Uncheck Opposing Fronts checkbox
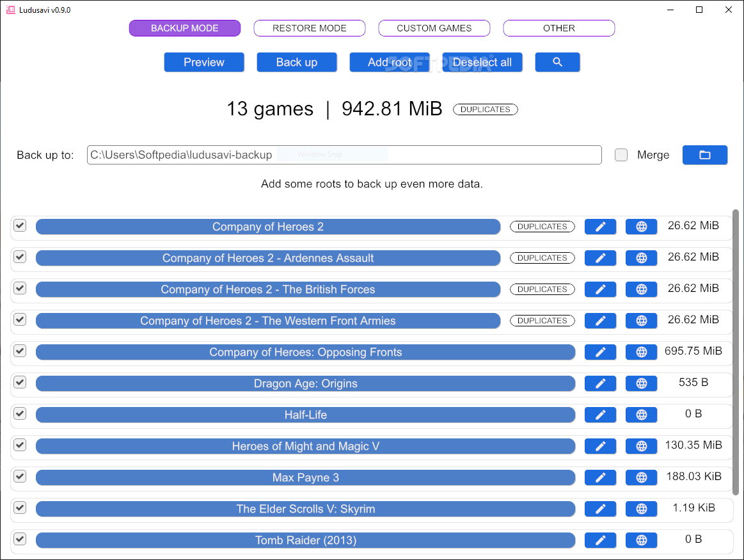 20,351
